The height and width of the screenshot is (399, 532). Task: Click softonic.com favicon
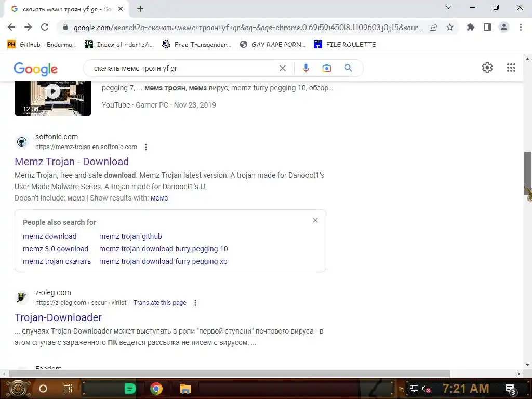tap(22, 142)
